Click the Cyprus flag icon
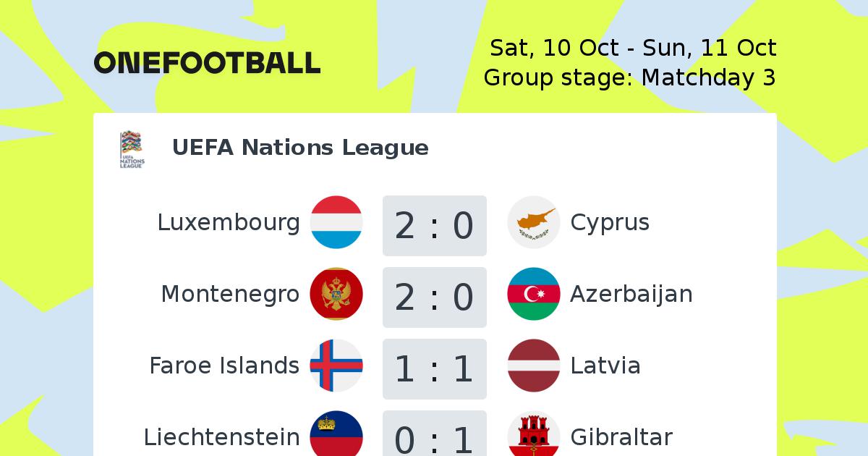 click(x=534, y=222)
